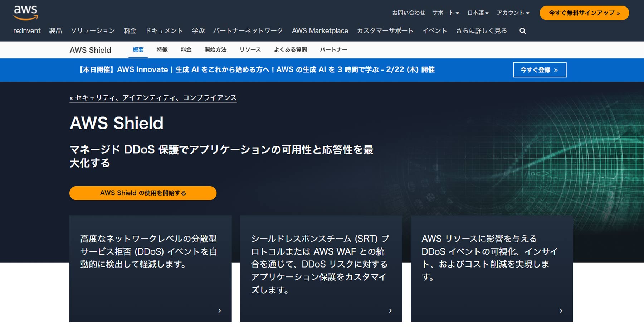Select the 開始方法 tab
Screen dimensions: 644x327
[x=215, y=49]
